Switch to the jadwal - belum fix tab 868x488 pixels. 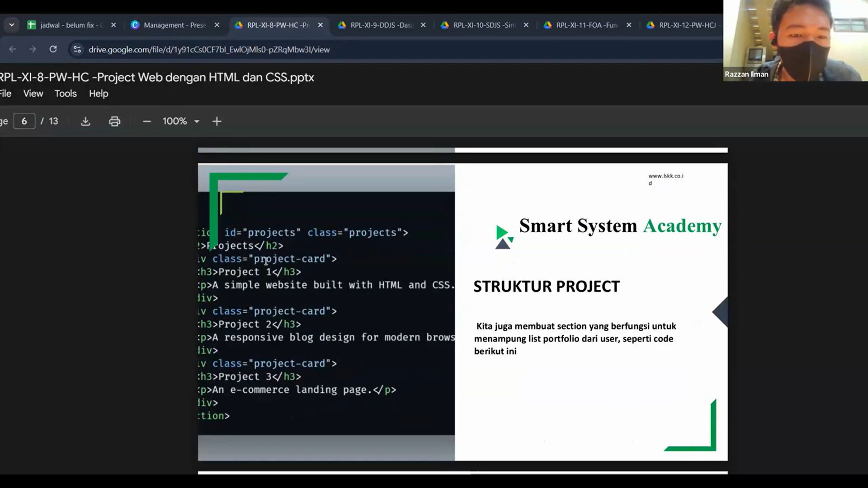click(68, 25)
